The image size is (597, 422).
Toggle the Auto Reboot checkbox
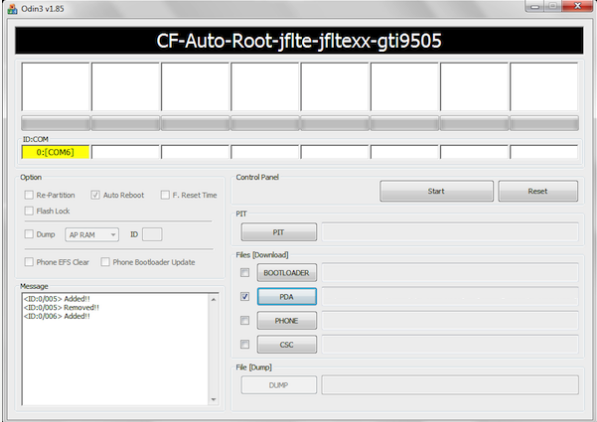click(95, 195)
